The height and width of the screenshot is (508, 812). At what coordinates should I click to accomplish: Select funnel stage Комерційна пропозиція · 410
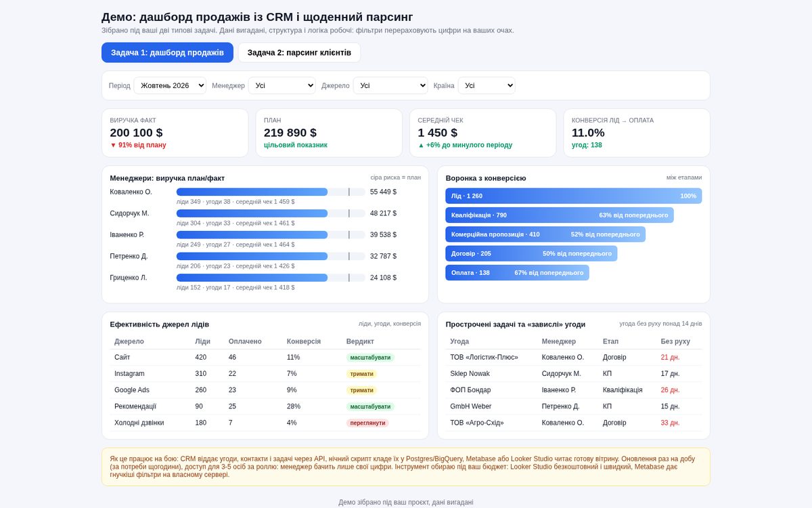[545, 234]
